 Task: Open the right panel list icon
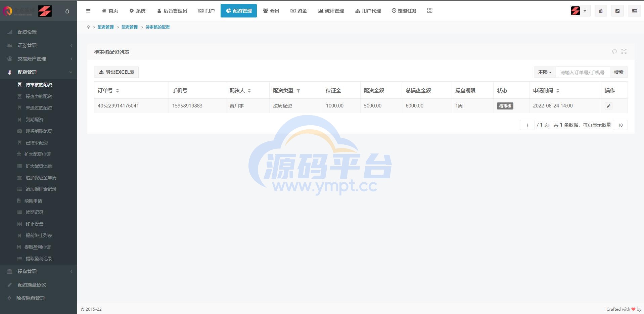click(635, 11)
